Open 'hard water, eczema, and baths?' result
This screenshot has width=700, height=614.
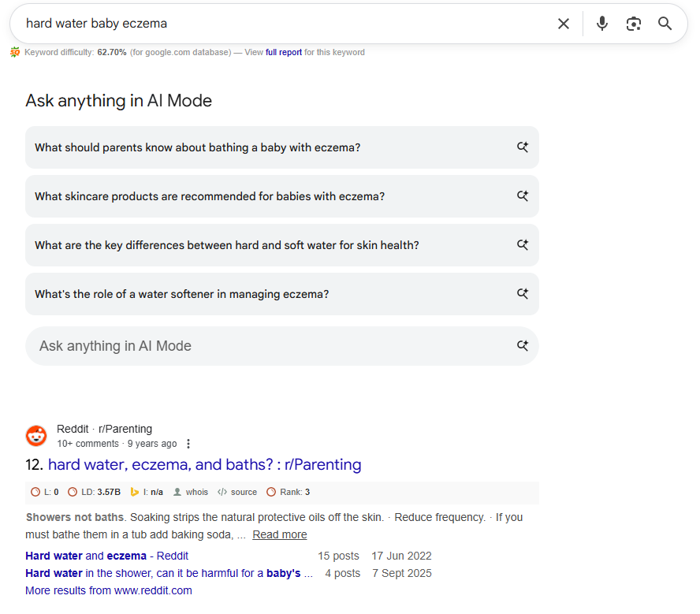(204, 464)
